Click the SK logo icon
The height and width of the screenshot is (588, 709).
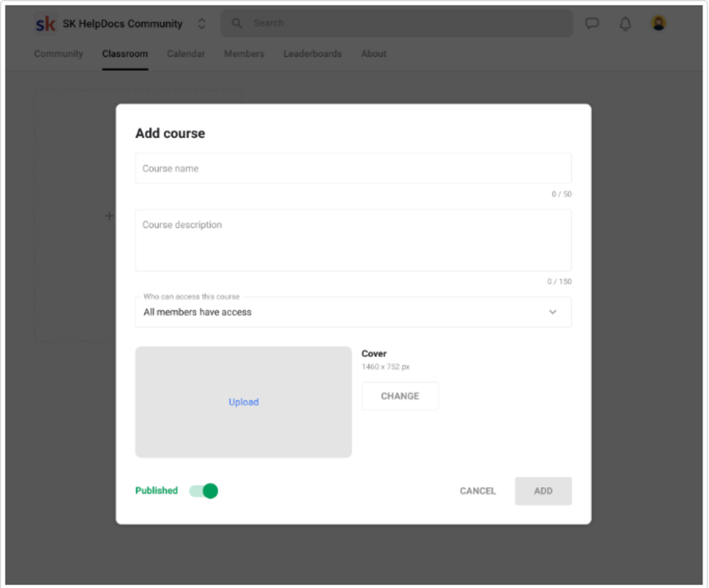point(45,23)
